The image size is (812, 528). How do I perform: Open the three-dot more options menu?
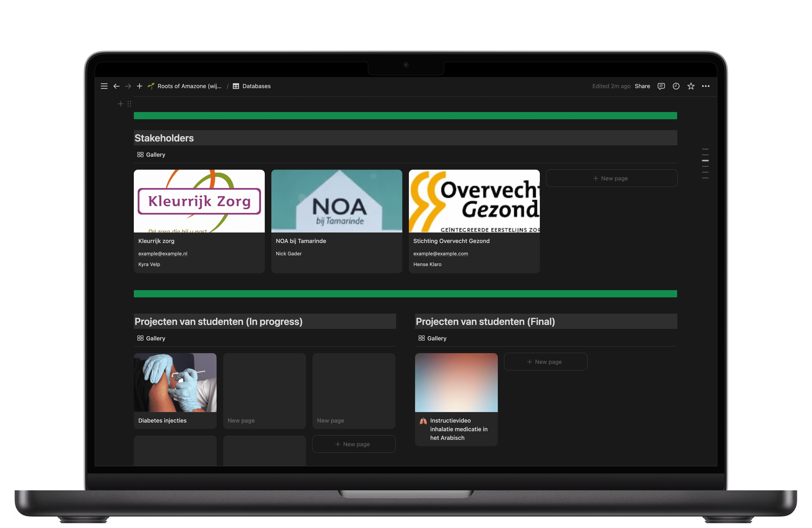706,86
